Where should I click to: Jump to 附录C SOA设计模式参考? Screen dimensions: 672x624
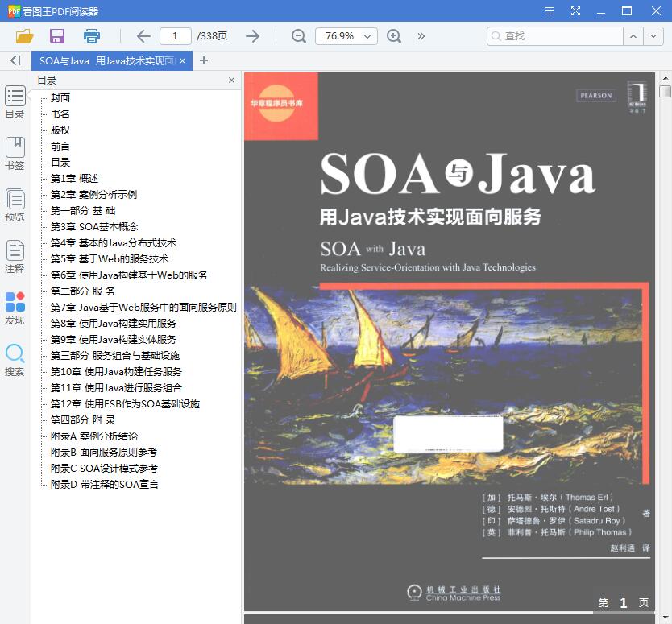click(x=104, y=469)
